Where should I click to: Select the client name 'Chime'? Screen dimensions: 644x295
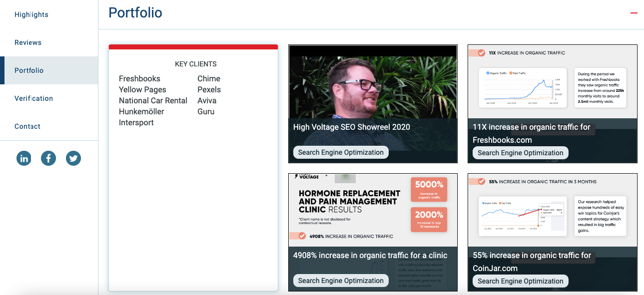point(209,78)
